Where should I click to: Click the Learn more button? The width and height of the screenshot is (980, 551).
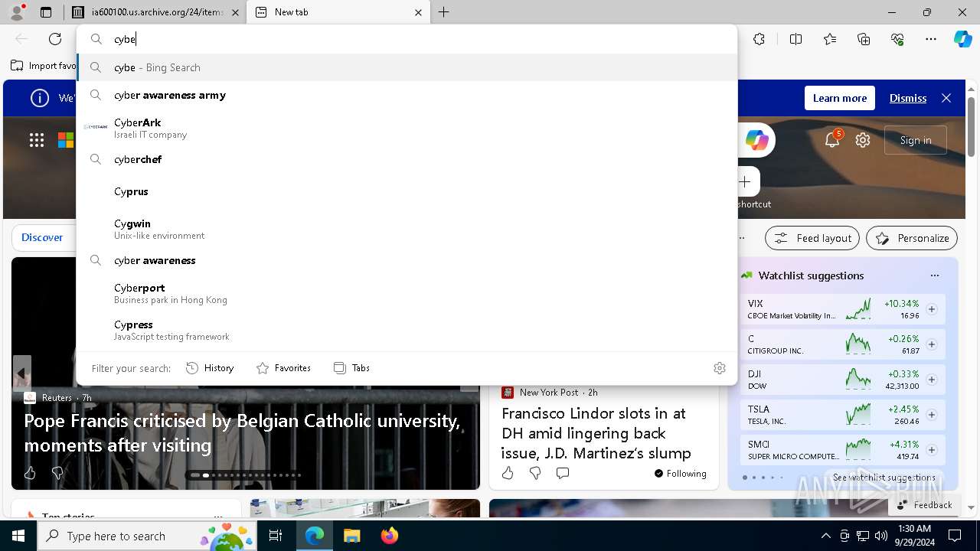click(840, 98)
